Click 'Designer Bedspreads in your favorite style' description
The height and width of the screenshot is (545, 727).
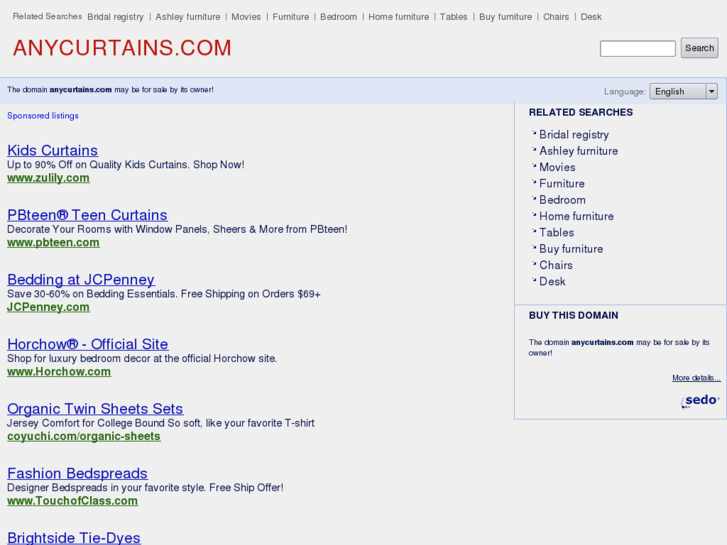145,487
